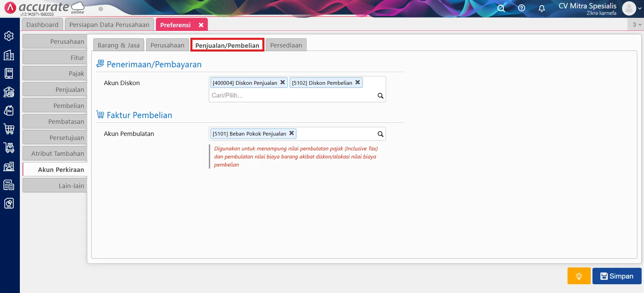Remove the Beban Pokok Penjualan tag
This screenshot has height=293, width=644.
pyautogui.click(x=291, y=133)
